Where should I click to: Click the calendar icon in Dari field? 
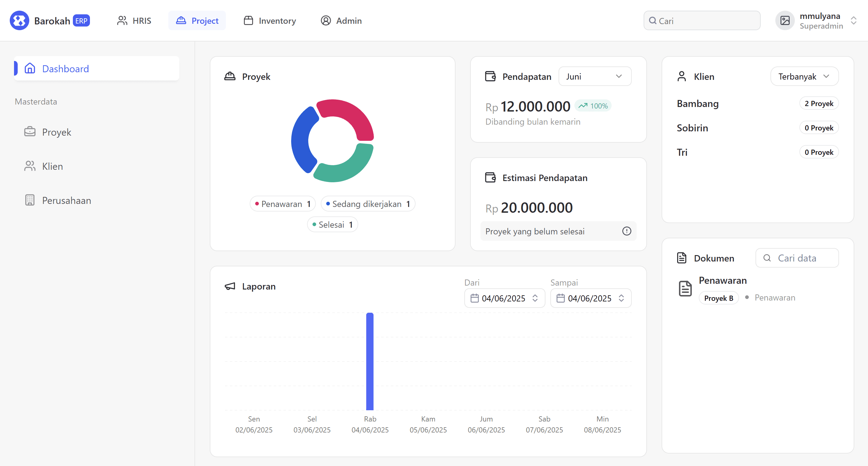tap(474, 298)
